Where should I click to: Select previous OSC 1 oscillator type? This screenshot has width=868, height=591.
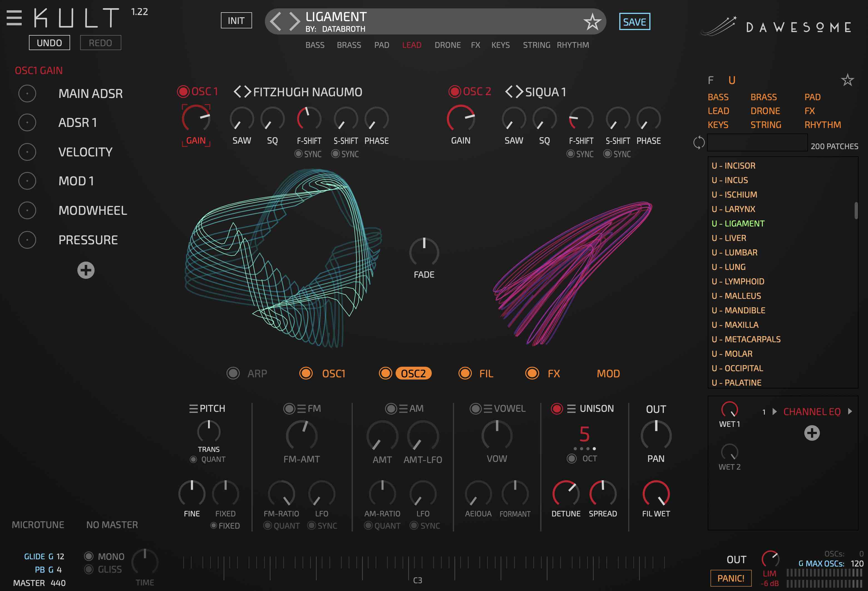click(237, 92)
